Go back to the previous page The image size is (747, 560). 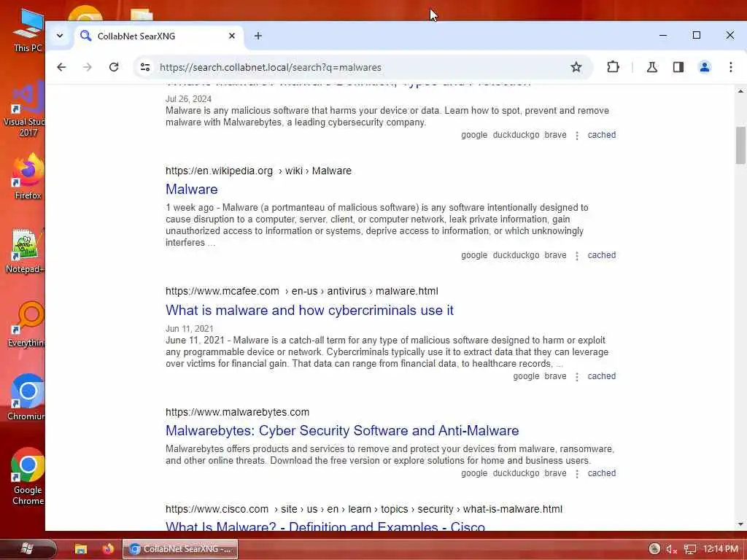pyautogui.click(x=61, y=67)
